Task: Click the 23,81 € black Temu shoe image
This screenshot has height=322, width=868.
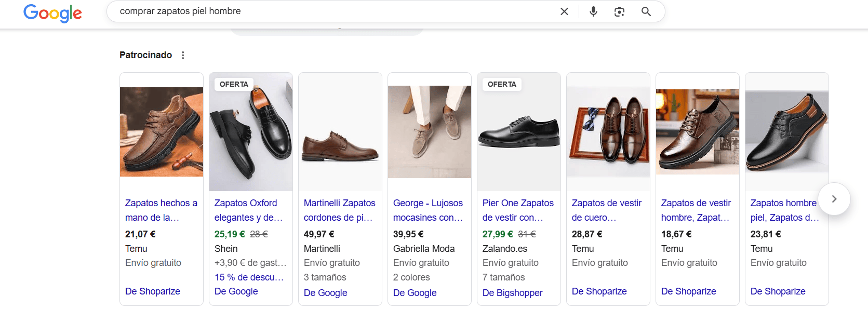Action: click(787, 132)
